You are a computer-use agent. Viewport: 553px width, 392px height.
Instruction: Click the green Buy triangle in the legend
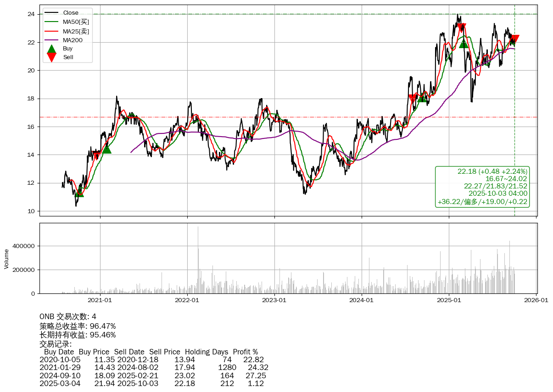click(x=51, y=49)
